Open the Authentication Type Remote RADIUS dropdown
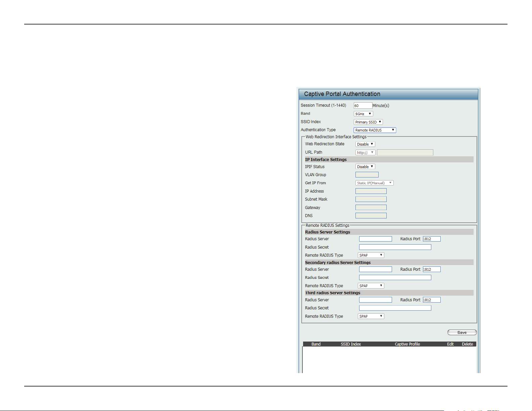The image size is (532, 411). (x=375, y=130)
